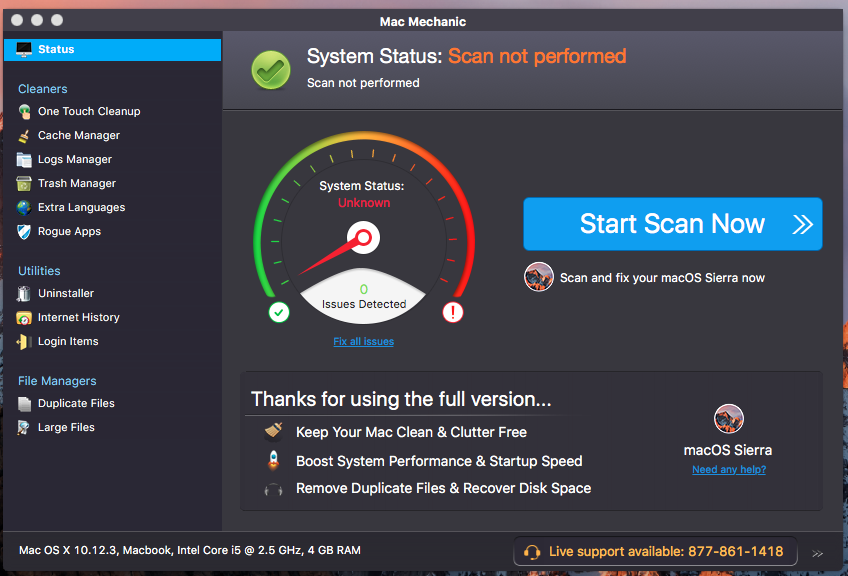
Task: Click Live support available phone number box
Action: pos(655,551)
